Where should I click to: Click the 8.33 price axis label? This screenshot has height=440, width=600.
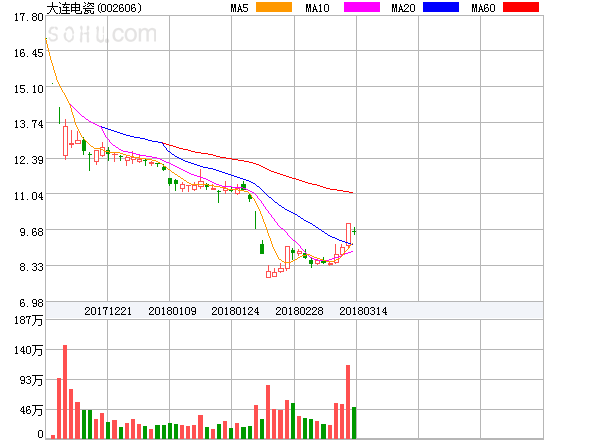[31, 267]
